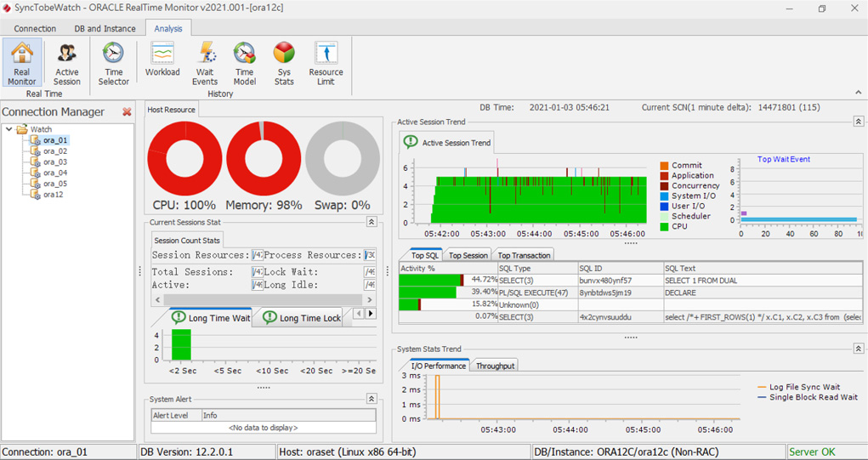Viewport: 868px width, 460px height.
Task: Select the ora_02 connection
Action: coord(55,151)
